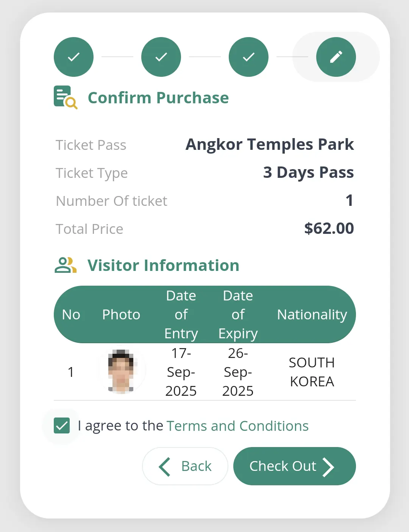Click the right chevron on Check Out

click(x=328, y=467)
